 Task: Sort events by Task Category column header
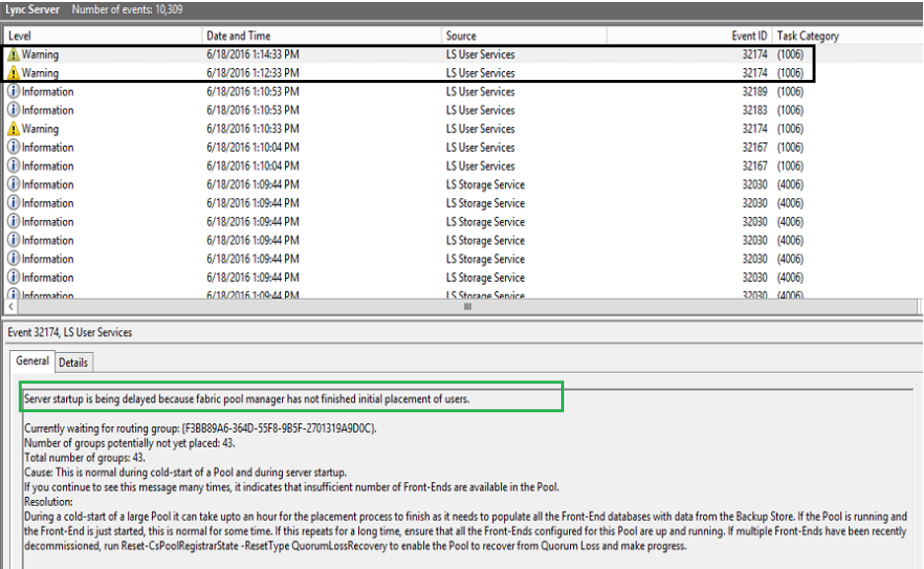click(x=808, y=36)
